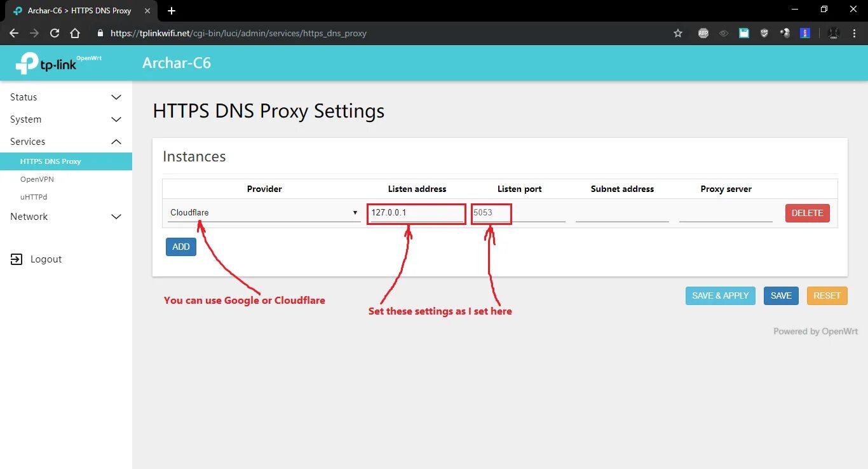Screen dimensions: 868x469
Task: Go back to the previous page
Action: coord(14,33)
